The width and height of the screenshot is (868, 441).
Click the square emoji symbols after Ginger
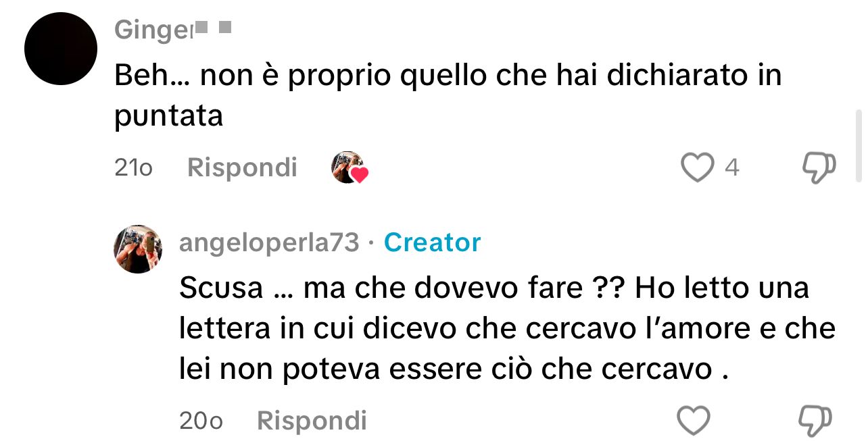click(x=214, y=28)
